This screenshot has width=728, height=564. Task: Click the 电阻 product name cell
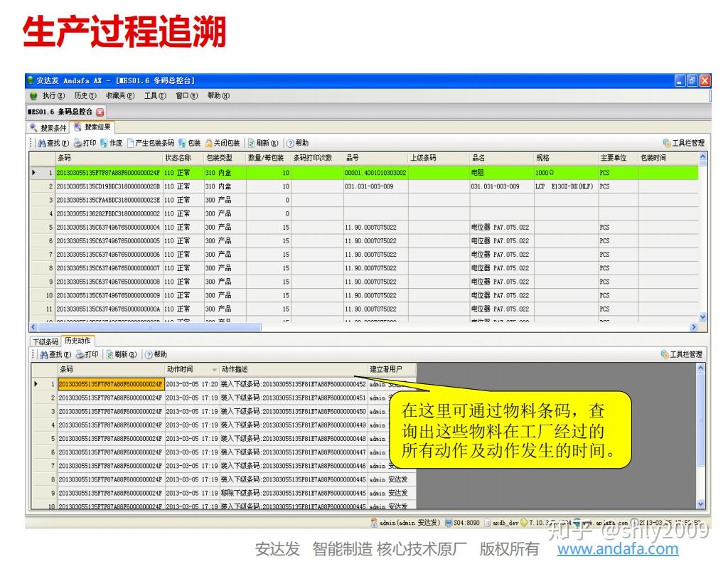501,173
